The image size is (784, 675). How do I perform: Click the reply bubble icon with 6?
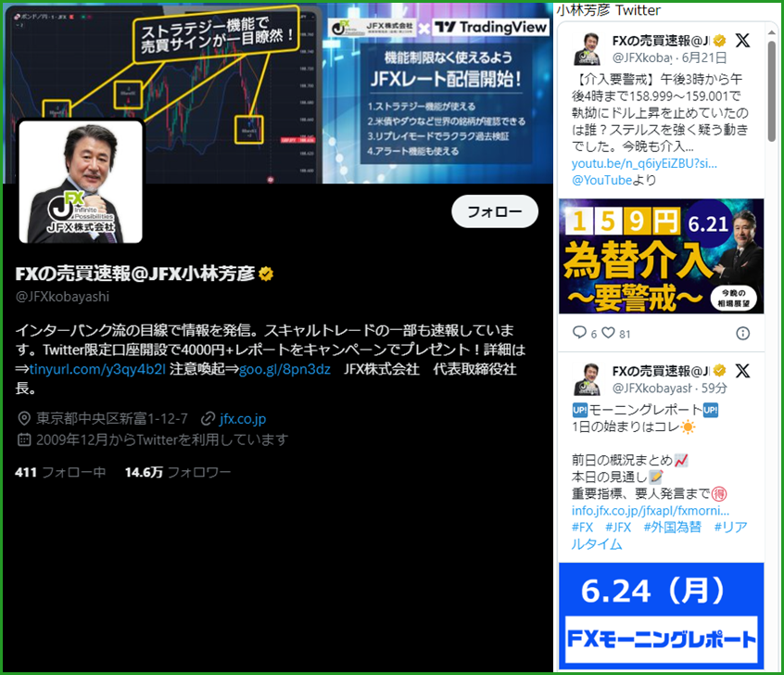(579, 333)
